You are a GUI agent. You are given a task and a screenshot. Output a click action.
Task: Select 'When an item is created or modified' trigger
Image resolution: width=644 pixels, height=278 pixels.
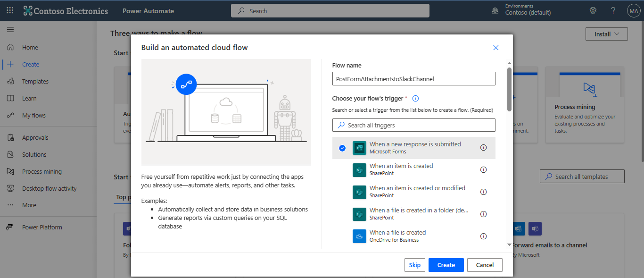417,192
